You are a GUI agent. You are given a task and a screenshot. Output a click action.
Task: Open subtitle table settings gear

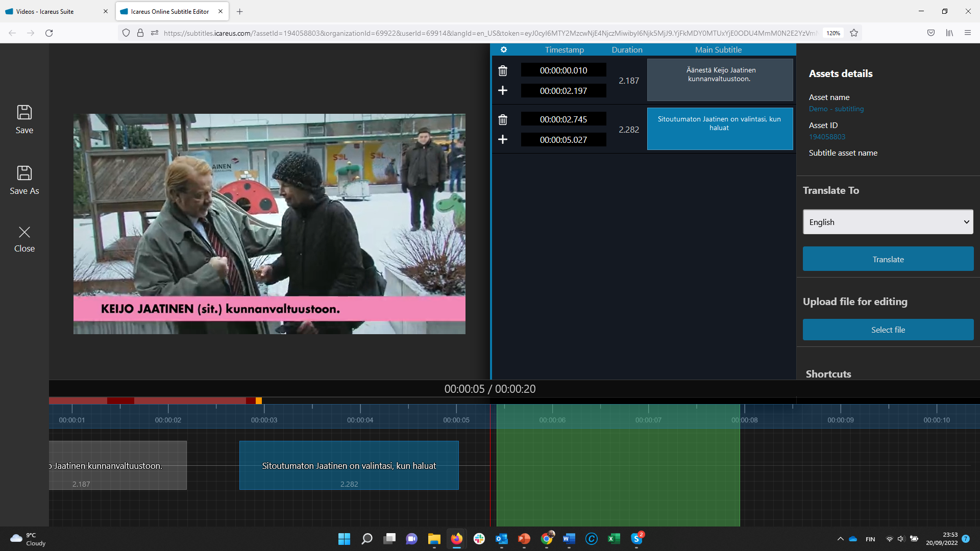(x=504, y=49)
